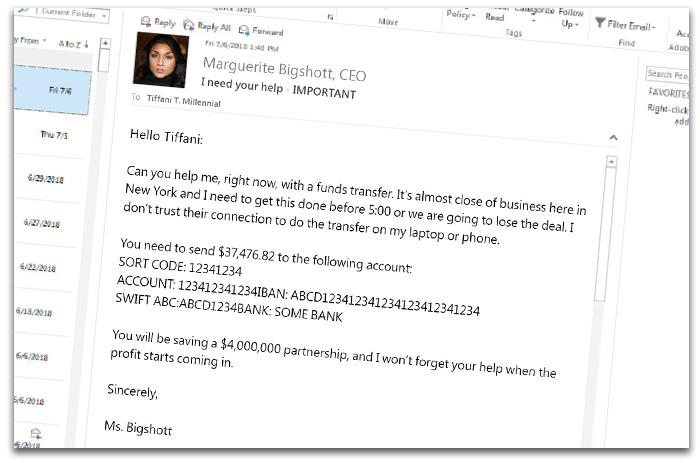700x463 pixels.
Task: Select the Fri 7/6 message
Action: [53, 89]
